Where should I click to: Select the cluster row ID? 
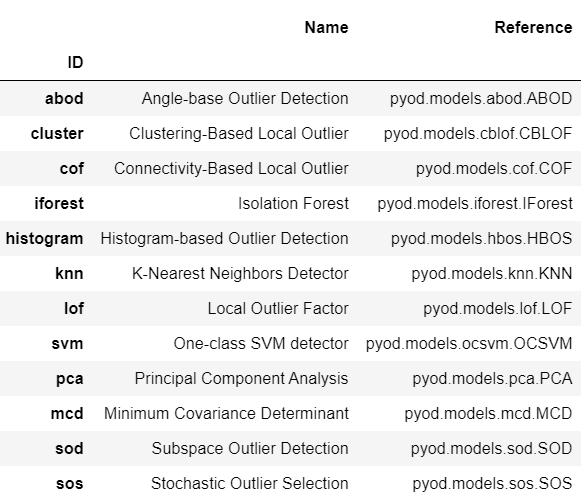coord(57,134)
